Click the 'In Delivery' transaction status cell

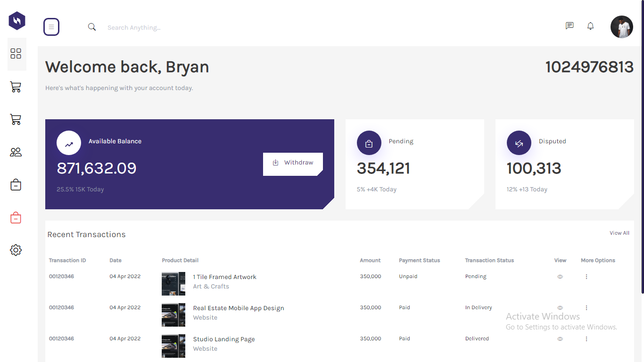(479, 307)
